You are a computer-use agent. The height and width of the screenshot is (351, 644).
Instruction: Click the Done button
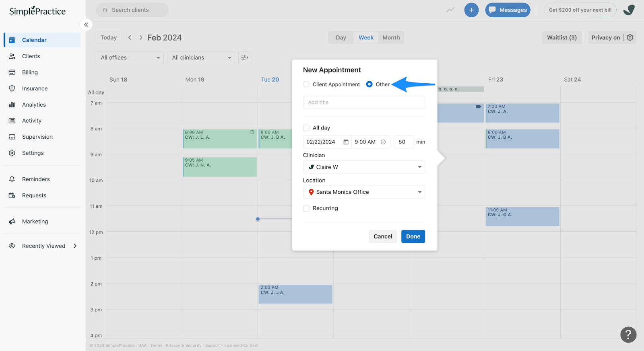413,236
